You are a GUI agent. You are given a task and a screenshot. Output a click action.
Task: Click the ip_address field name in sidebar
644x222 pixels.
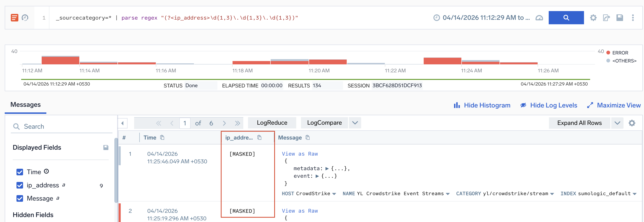43,185
